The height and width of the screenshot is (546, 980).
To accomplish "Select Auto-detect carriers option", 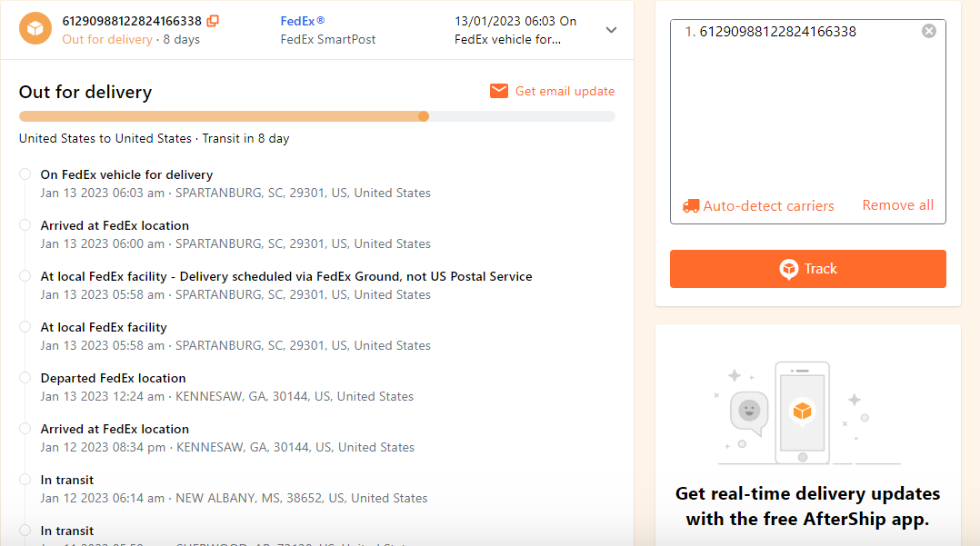I will click(x=768, y=206).
